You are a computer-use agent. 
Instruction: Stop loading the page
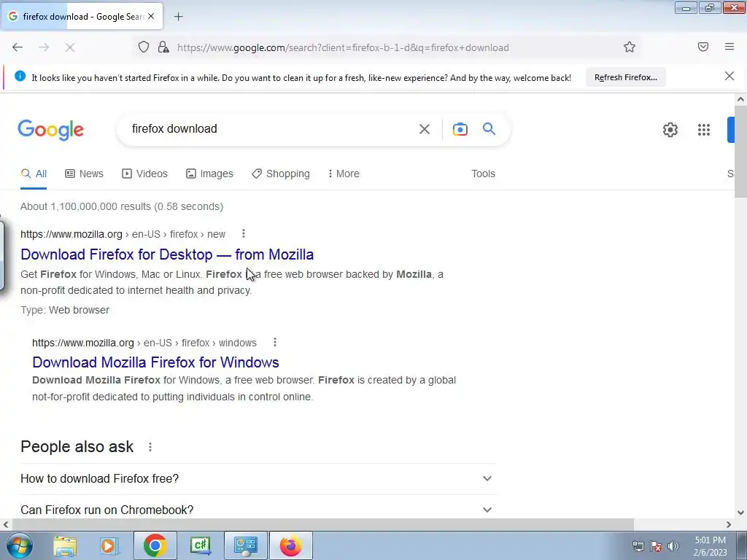click(70, 47)
